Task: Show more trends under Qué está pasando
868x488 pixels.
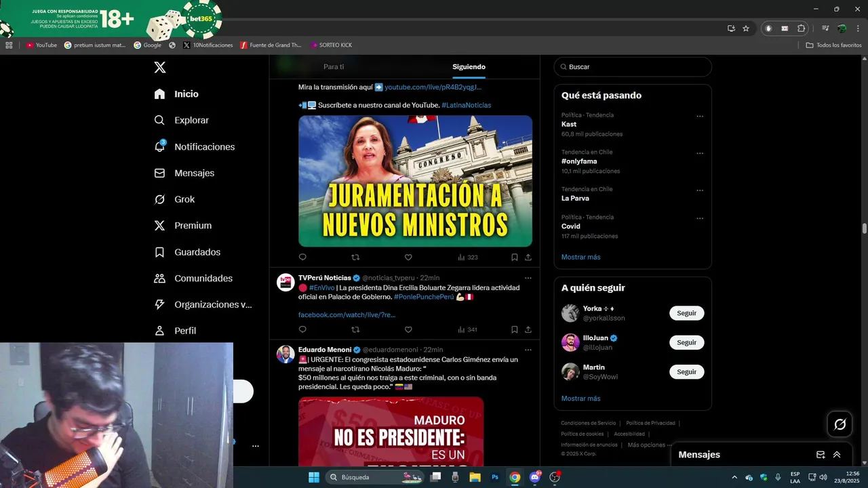Action: 580,257
